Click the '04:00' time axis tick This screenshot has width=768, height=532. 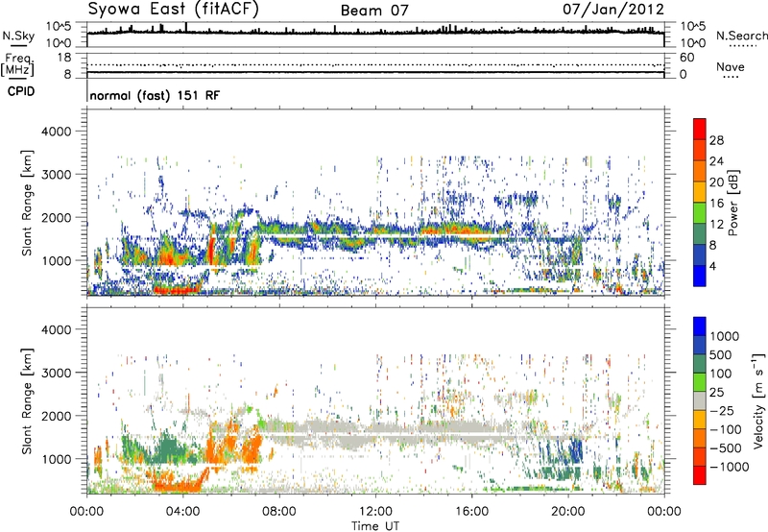(183, 512)
